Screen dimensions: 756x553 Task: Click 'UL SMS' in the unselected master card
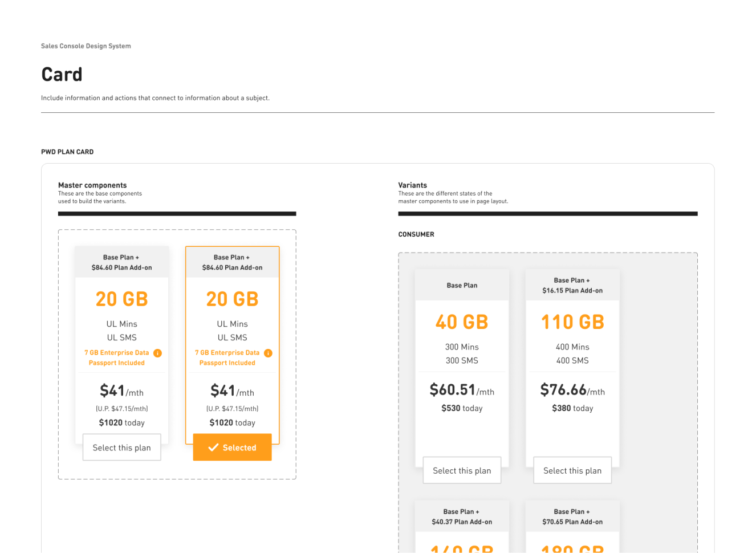click(122, 338)
